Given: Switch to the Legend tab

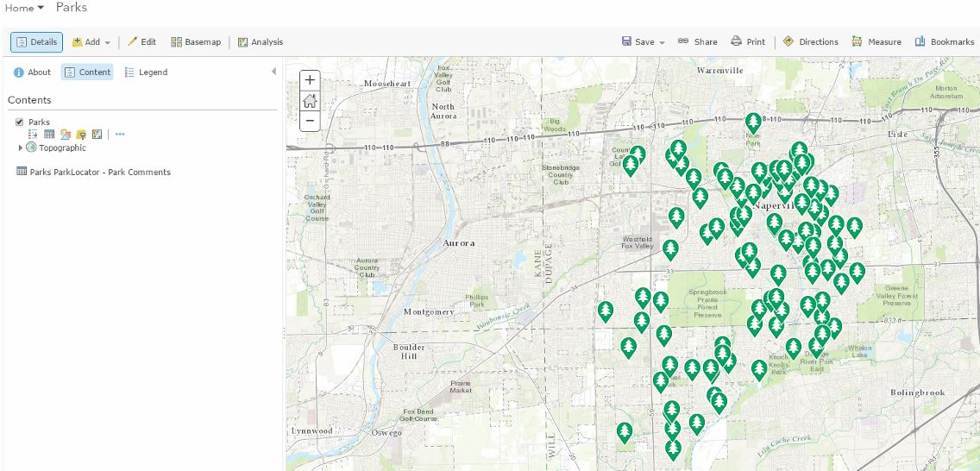Looking at the screenshot, I should [x=147, y=72].
